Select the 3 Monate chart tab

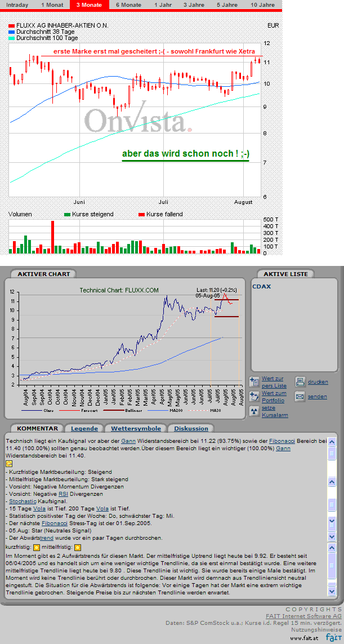pos(90,5)
